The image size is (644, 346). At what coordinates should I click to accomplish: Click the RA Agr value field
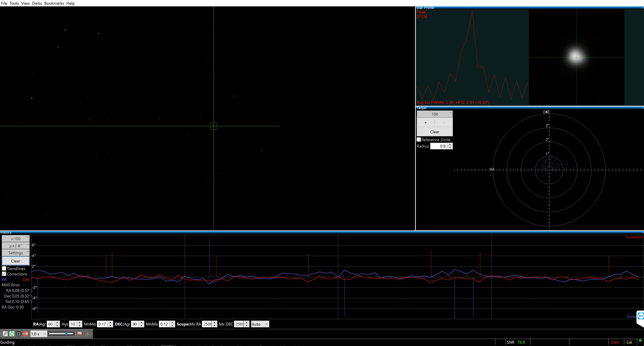(x=50, y=324)
